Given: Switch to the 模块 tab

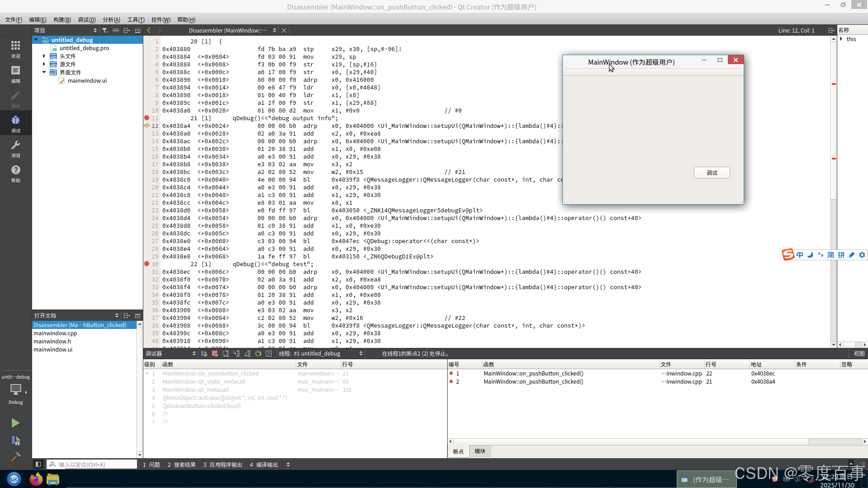Looking at the screenshot, I should tap(480, 451).
